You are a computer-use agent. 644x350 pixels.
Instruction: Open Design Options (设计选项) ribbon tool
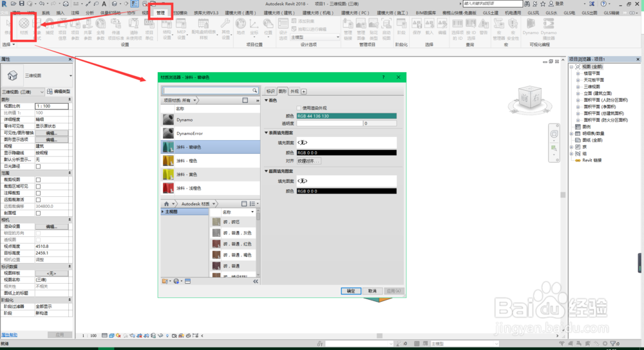click(x=283, y=29)
